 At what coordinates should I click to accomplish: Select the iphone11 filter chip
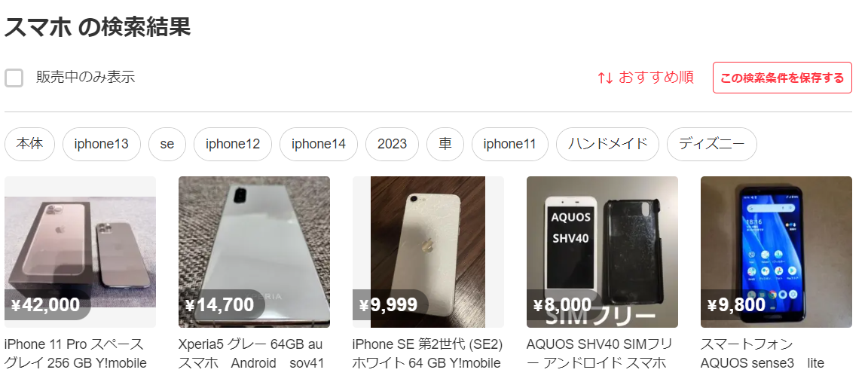pos(510,145)
